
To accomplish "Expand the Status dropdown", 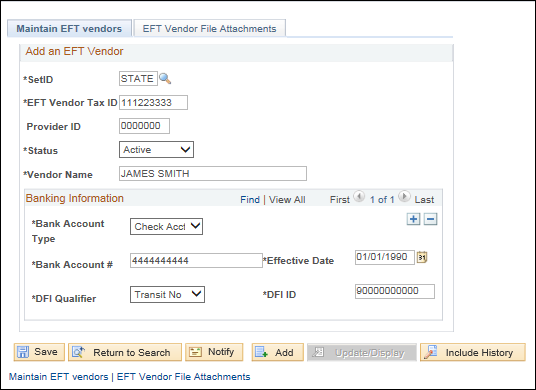I will pyautogui.click(x=156, y=150).
